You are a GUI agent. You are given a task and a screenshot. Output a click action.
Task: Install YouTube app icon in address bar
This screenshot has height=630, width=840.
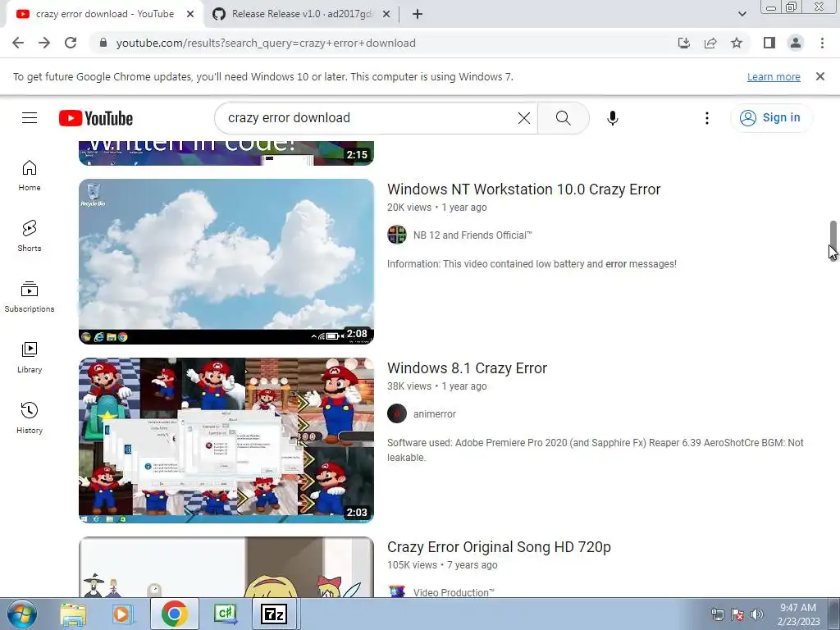pos(683,43)
